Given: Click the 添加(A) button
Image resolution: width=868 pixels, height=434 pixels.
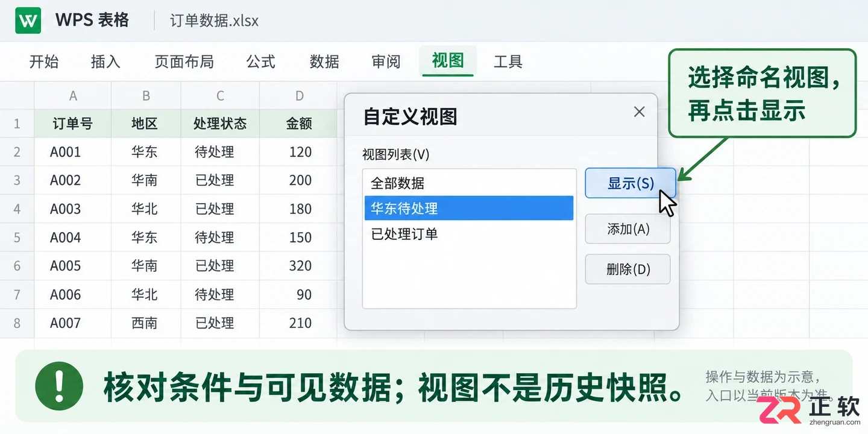Looking at the screenshot, I should [x=628, y=229].
